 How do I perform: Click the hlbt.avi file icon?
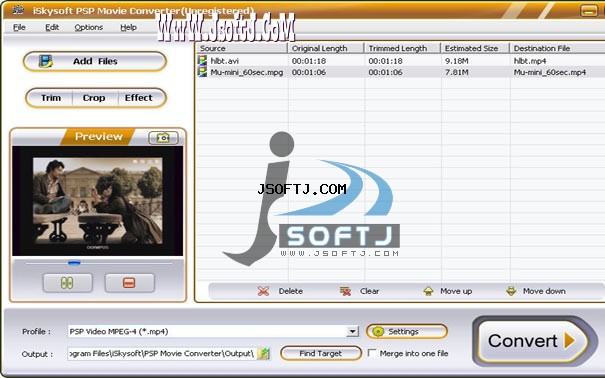202,60
